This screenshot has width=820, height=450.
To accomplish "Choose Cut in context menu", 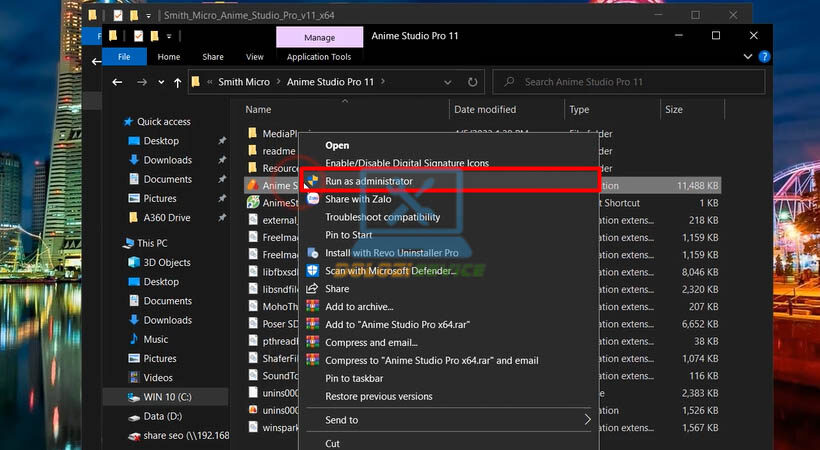I will click(332, 444).
